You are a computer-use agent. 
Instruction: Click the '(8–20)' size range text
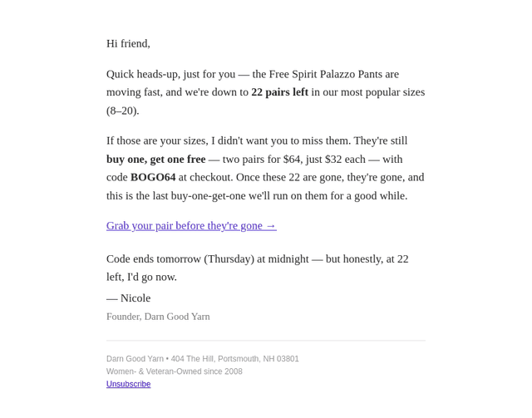pos(122,111)
